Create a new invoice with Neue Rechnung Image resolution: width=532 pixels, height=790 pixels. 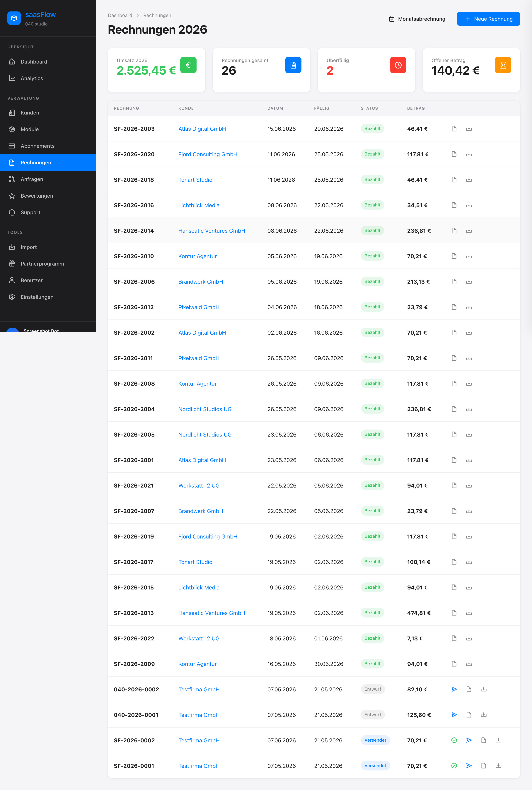[488, 19]
